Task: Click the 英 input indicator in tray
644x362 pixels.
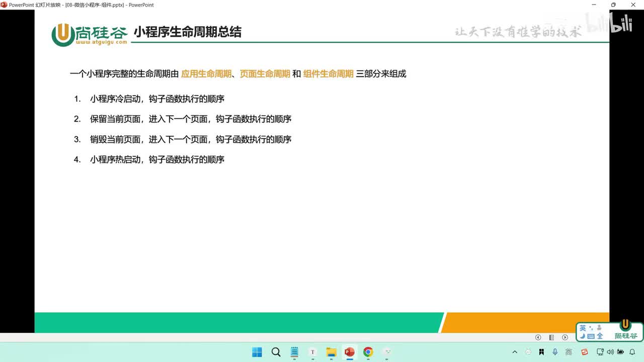Action: pos(569,352)
